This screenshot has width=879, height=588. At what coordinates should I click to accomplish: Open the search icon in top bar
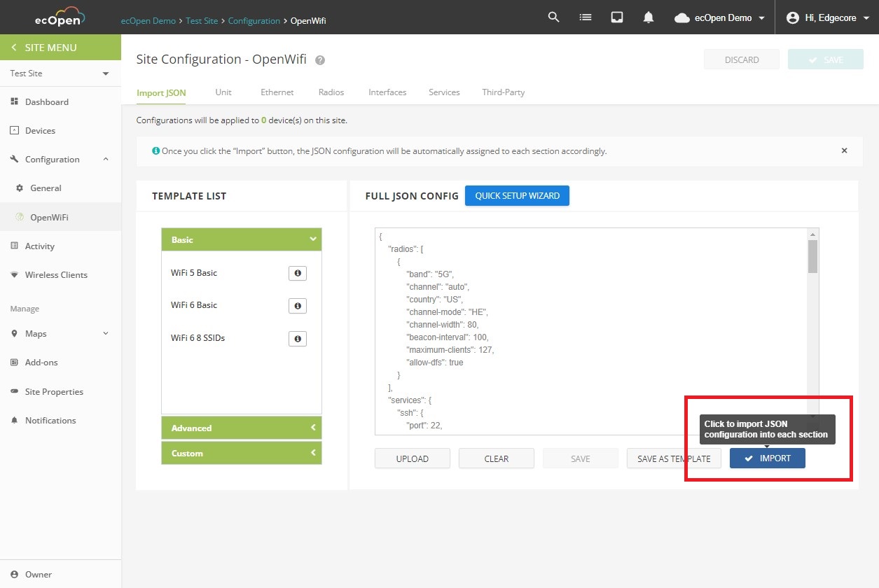(553, 17)
